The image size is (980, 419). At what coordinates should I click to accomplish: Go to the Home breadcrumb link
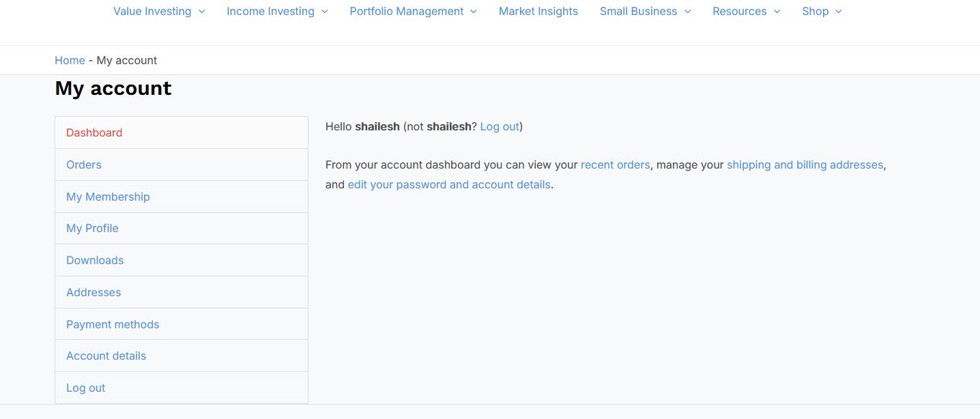(x=70, y=61)
